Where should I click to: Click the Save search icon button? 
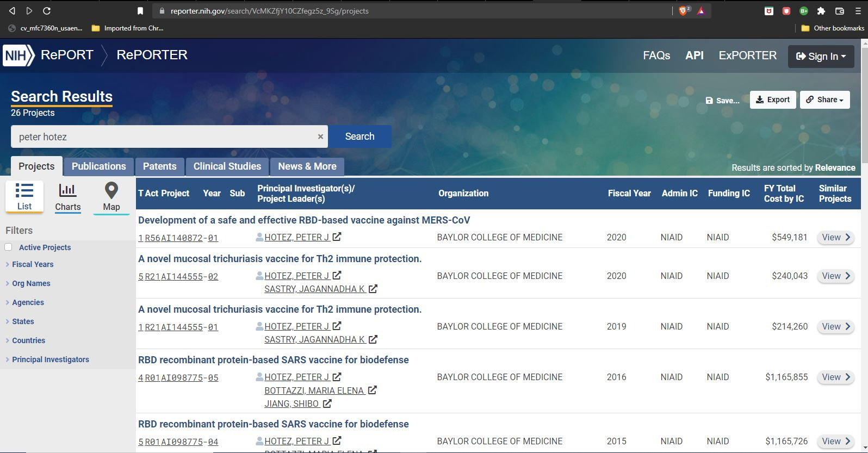click(722, 101)
